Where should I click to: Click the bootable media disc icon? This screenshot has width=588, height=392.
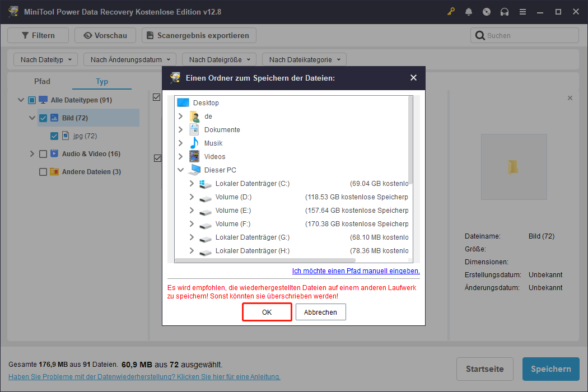[x=487, y=11]
